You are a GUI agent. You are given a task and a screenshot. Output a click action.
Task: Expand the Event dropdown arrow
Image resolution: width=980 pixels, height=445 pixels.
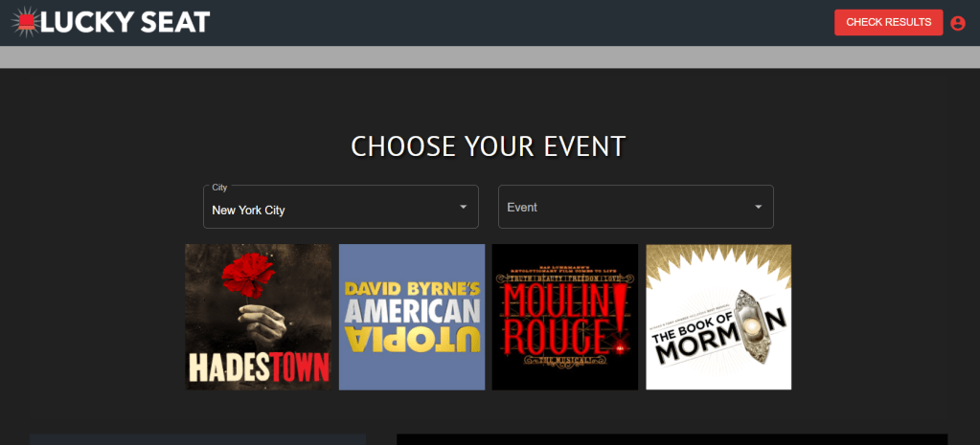click(x=758, y=207)
